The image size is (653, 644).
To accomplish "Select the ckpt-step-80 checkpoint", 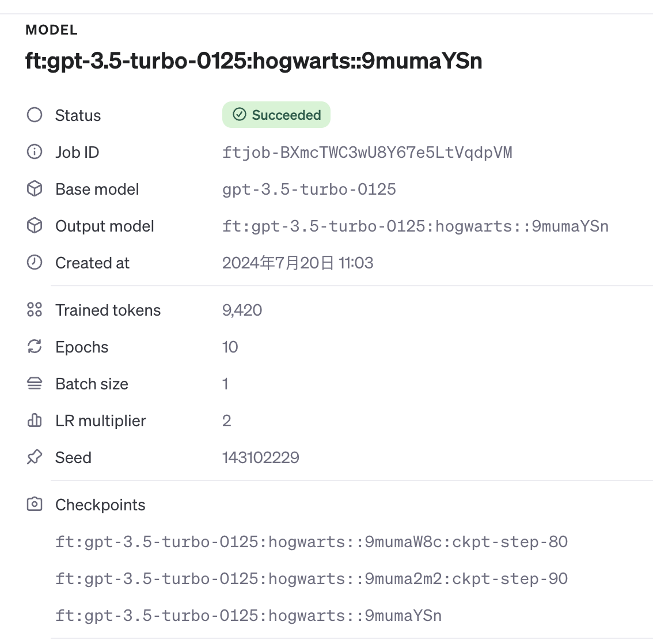I will pyautogui.click(x=312, y=542).
